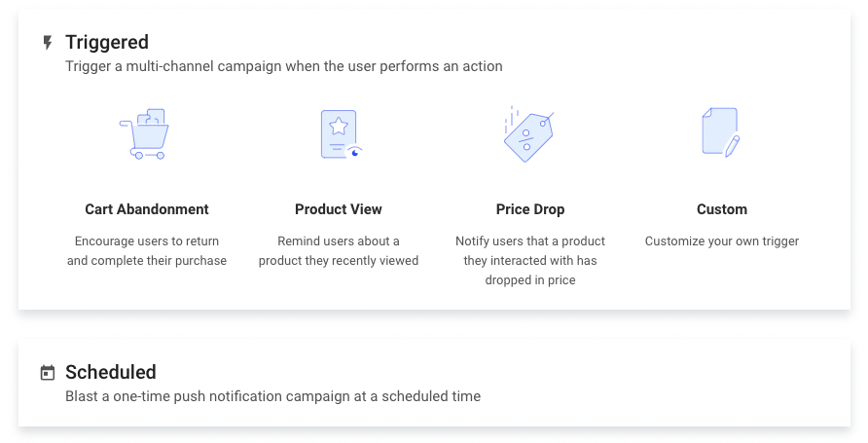Click pencil on the Custom icon

pos(732,146)
